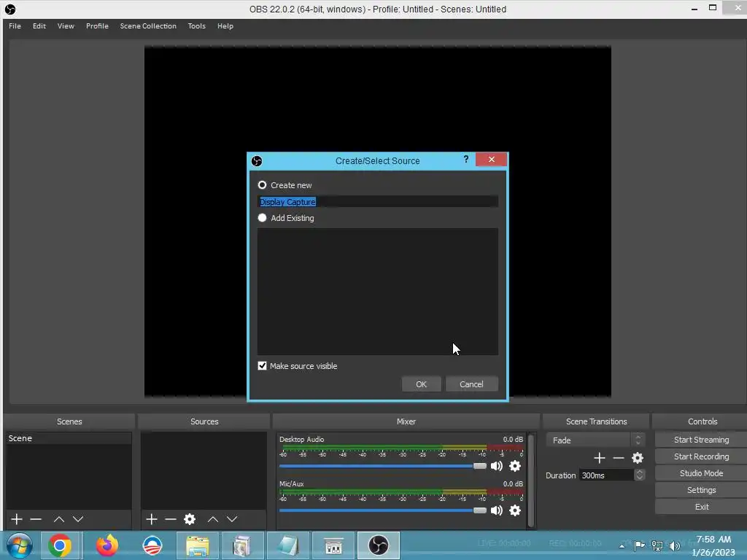Open transition properties gear icon

click(x=638, y=458)
